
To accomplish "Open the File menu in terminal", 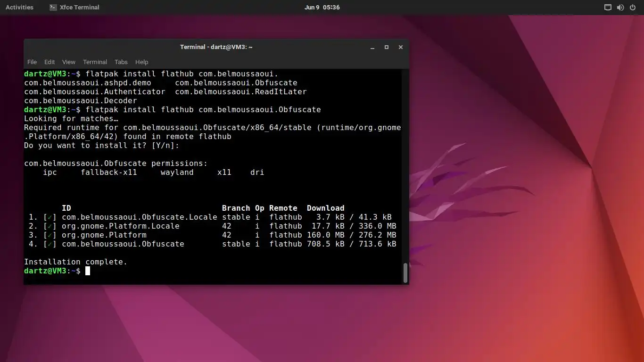I will [32, 62].
